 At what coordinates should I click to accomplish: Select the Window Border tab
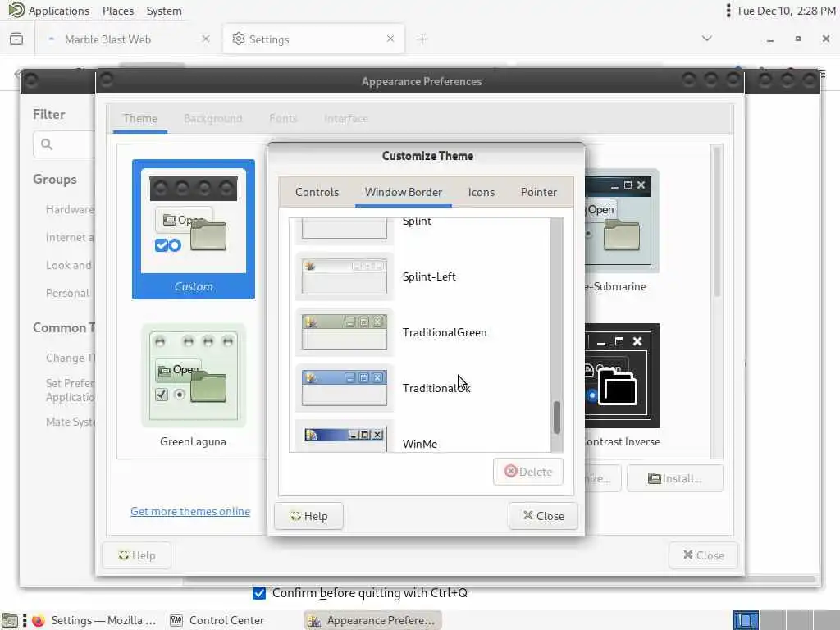[x=404, y=192]
